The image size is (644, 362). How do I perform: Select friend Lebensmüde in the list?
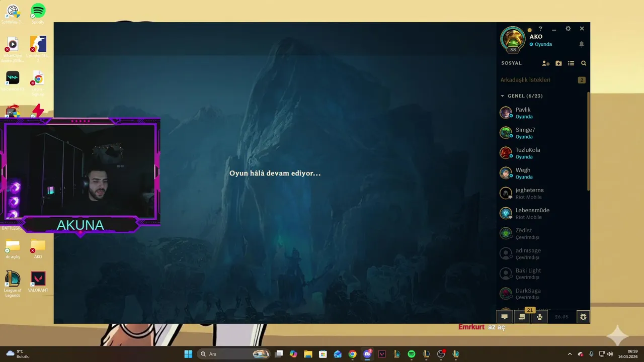(542, 213)
